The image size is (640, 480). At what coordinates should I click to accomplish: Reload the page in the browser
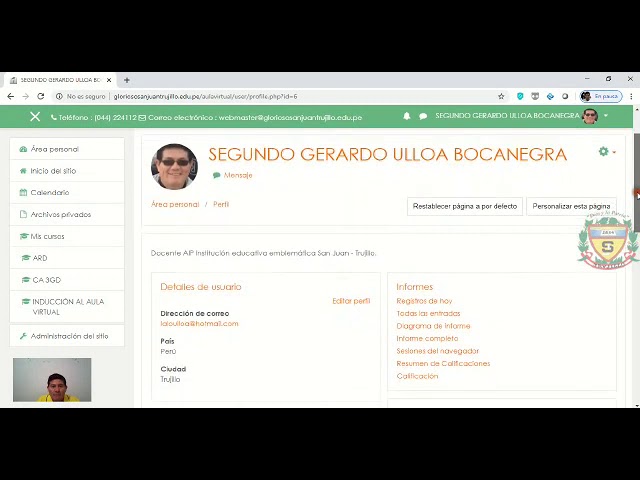[40, 96]
